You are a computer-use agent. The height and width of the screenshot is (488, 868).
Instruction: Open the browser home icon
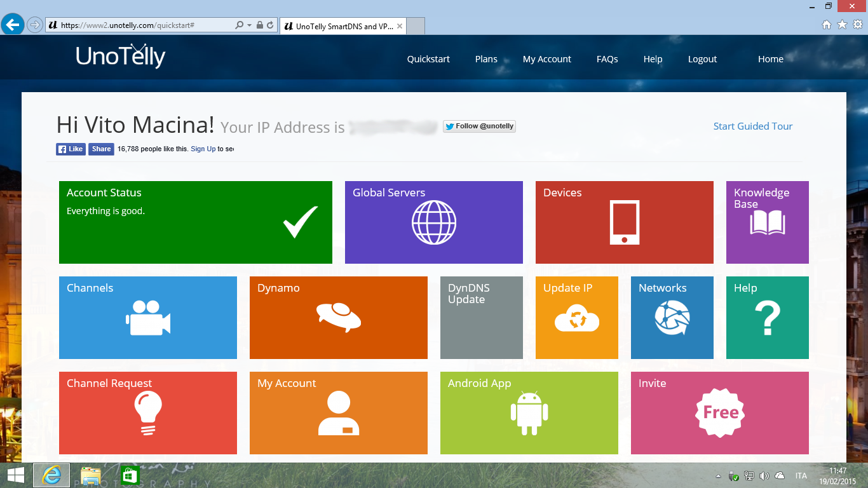pos(827,25)
